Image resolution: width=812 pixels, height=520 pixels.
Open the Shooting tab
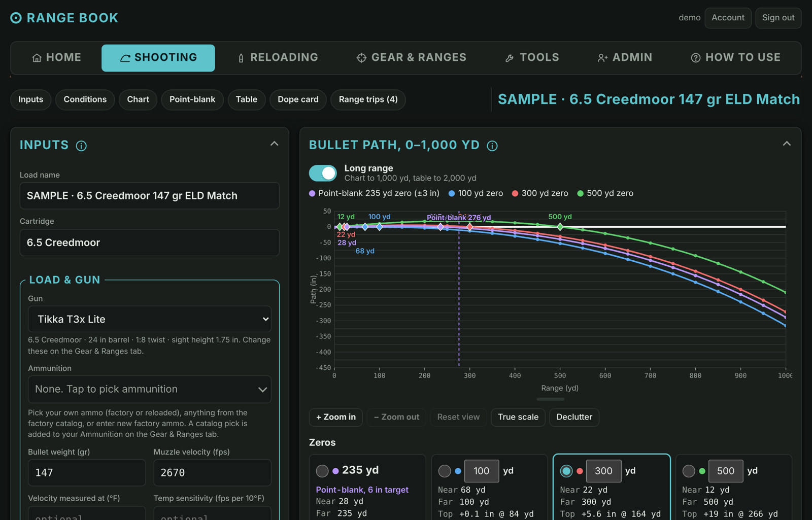click(158, 58)
